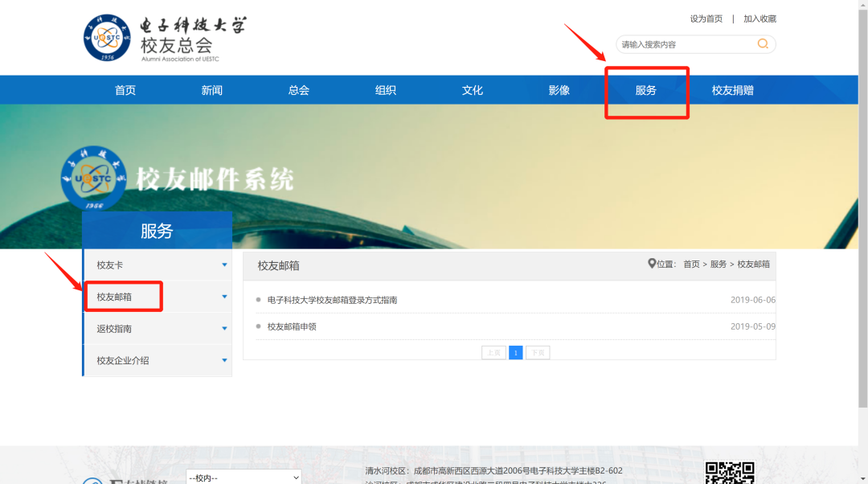
Task: Click 服务 in the breadcrumb
Action: 719,265
